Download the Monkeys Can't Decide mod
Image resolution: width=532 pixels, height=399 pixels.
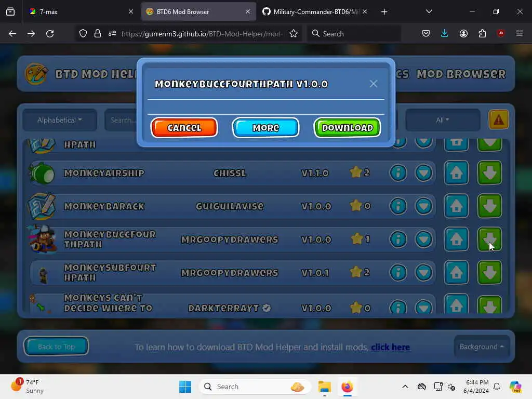coord(489,304)
